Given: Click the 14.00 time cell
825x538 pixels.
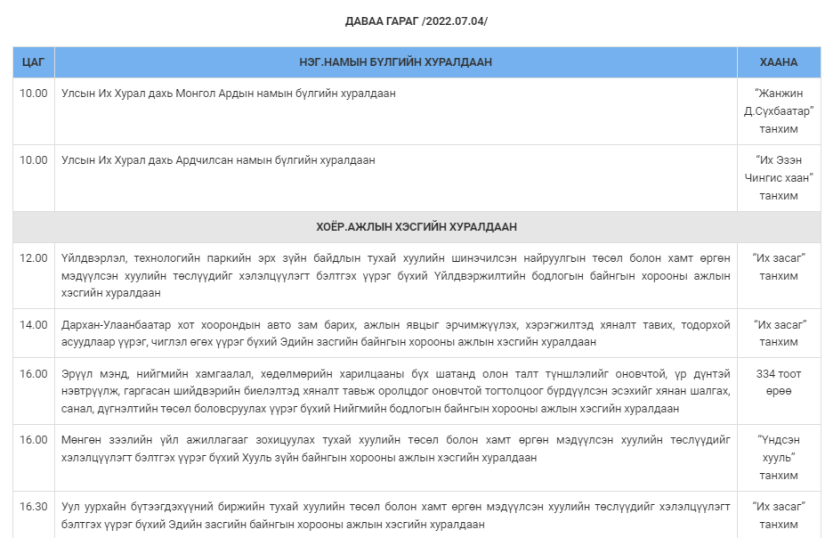Looking at the screenshot, I should [x=34, y=325].
